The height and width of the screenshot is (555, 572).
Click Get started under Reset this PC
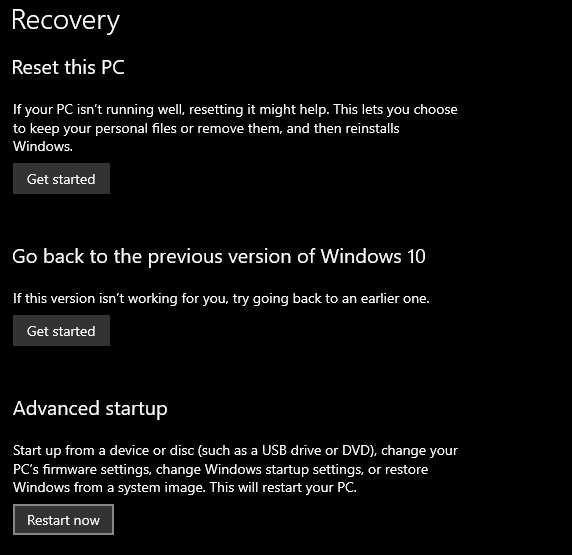click(x=61, y=179)
